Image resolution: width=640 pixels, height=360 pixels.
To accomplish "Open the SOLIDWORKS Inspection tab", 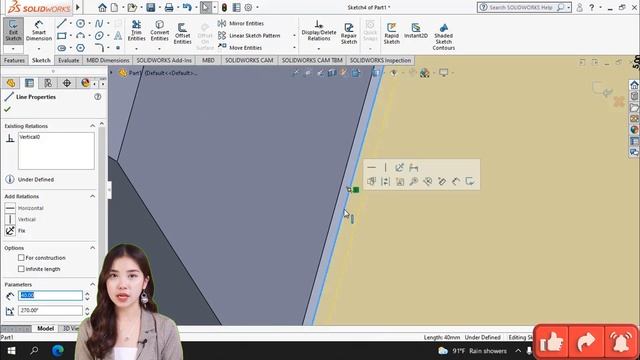I will (x=380, y=60).
